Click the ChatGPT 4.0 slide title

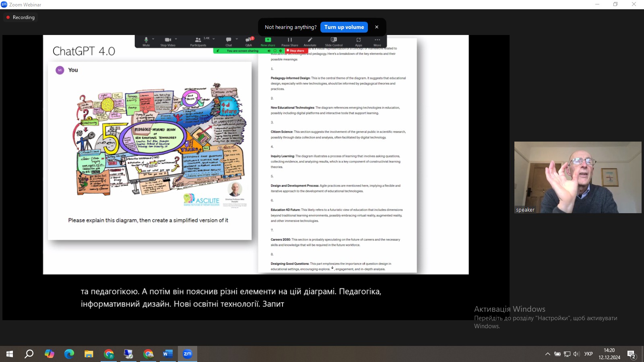tap(84, 51)
